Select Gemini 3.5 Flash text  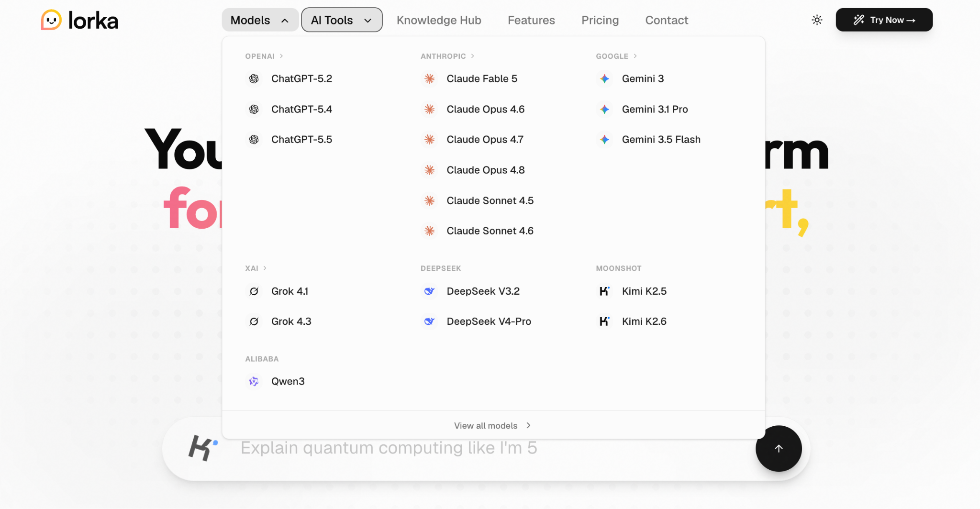(661, 139)
